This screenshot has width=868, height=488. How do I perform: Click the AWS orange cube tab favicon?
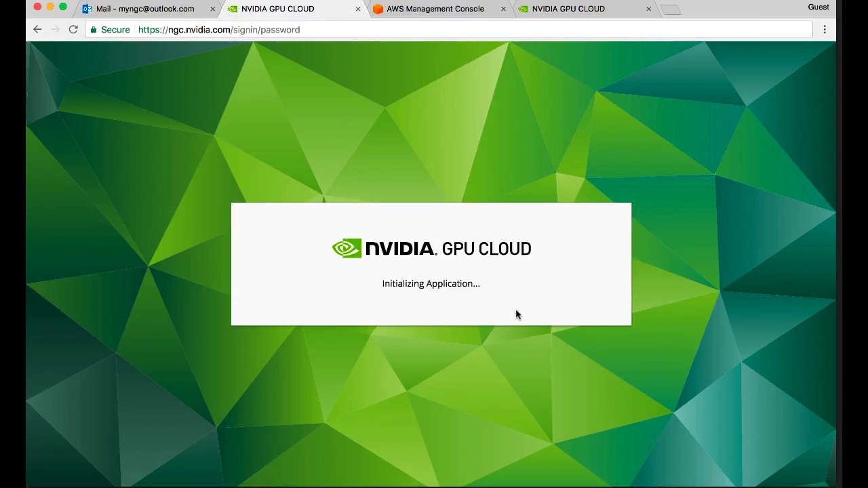coord(378,9)
